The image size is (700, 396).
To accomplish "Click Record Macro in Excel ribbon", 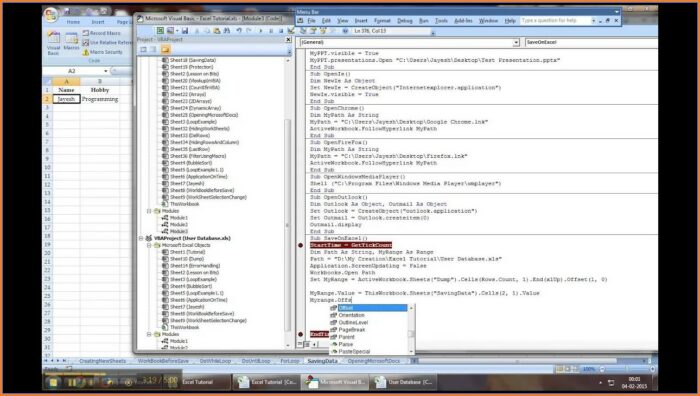I will pos(101,33).
